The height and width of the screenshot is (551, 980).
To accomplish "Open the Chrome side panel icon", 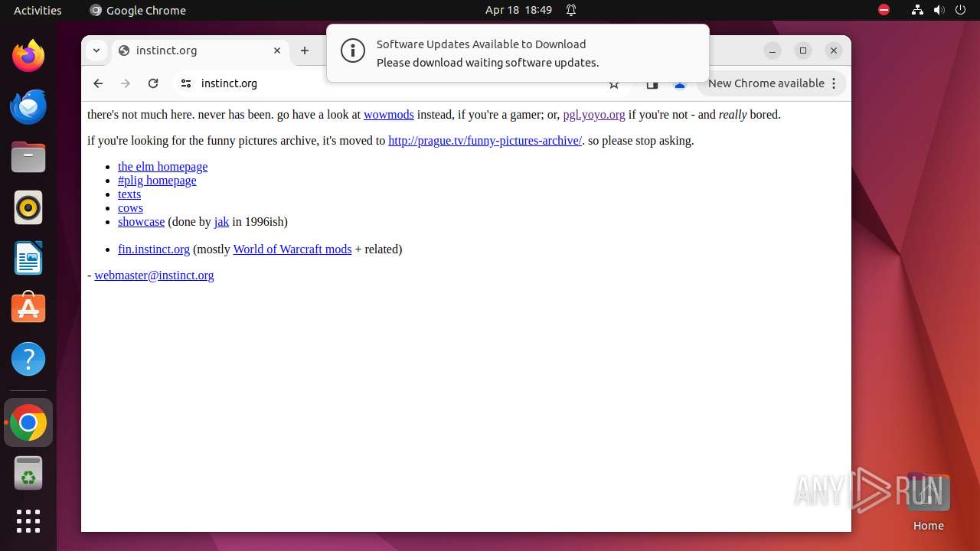I will [652, 84].
